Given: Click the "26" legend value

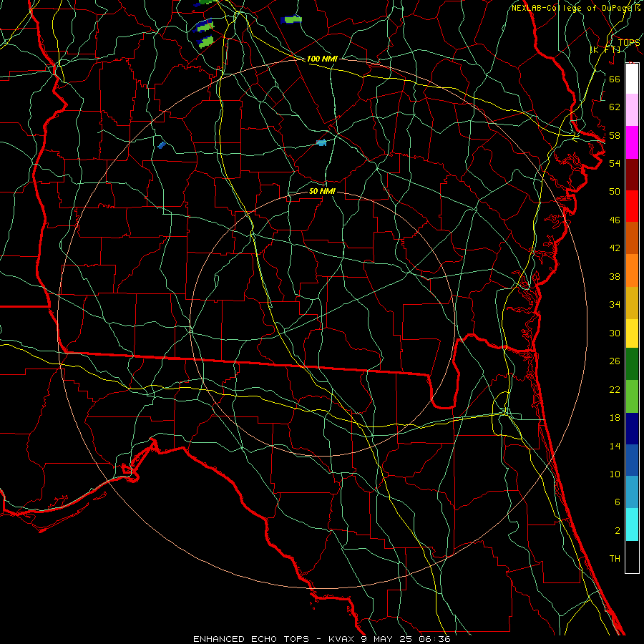Looking at the screenshot, I should (x=615, y=361).
